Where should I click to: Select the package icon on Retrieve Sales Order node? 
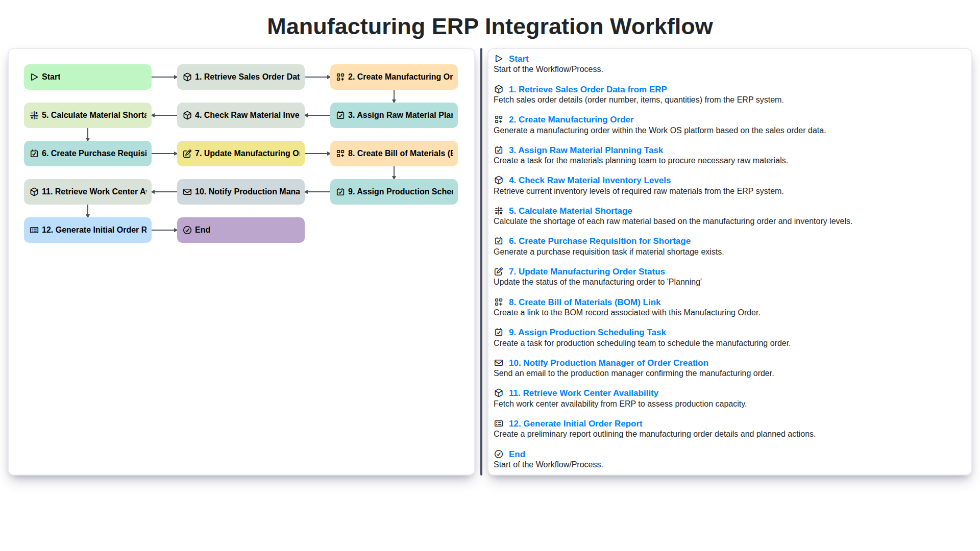point(187,77)
